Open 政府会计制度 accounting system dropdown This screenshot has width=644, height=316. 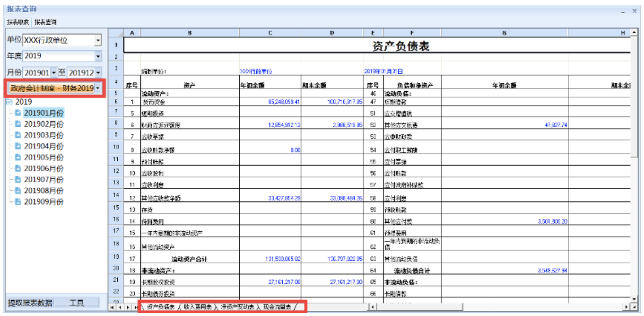[x=97, y=88]
